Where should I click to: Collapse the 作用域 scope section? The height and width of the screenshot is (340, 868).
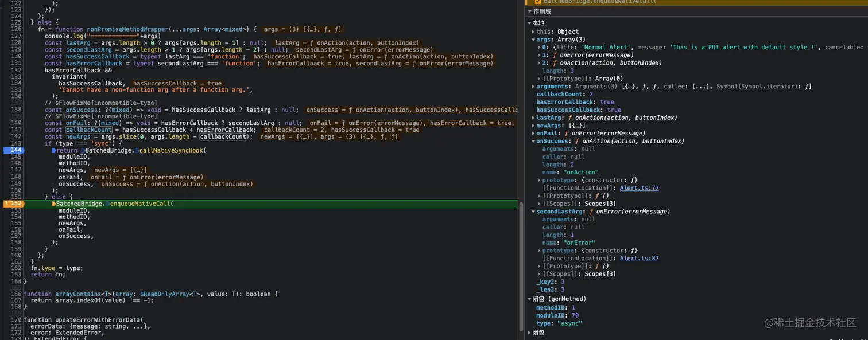[x=530, y=11]
